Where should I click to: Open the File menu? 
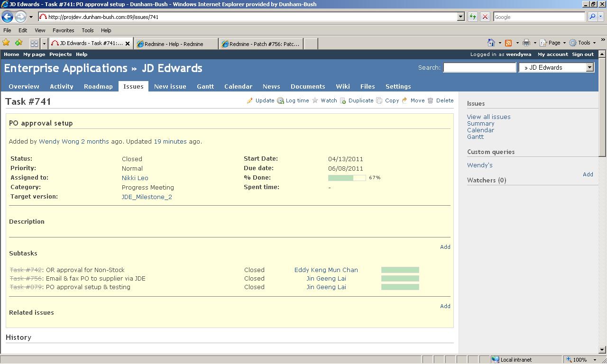(7, 30)
